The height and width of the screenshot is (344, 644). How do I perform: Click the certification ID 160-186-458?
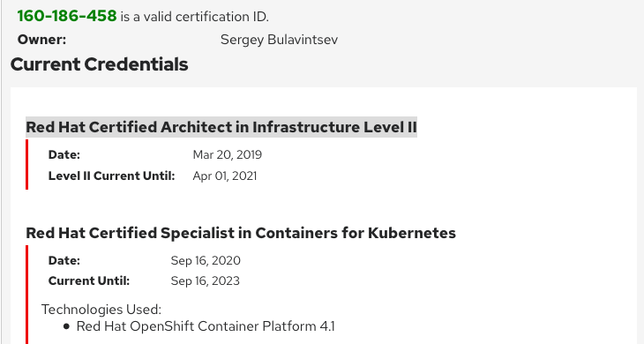pyautogui.click(x=67, y=16)
